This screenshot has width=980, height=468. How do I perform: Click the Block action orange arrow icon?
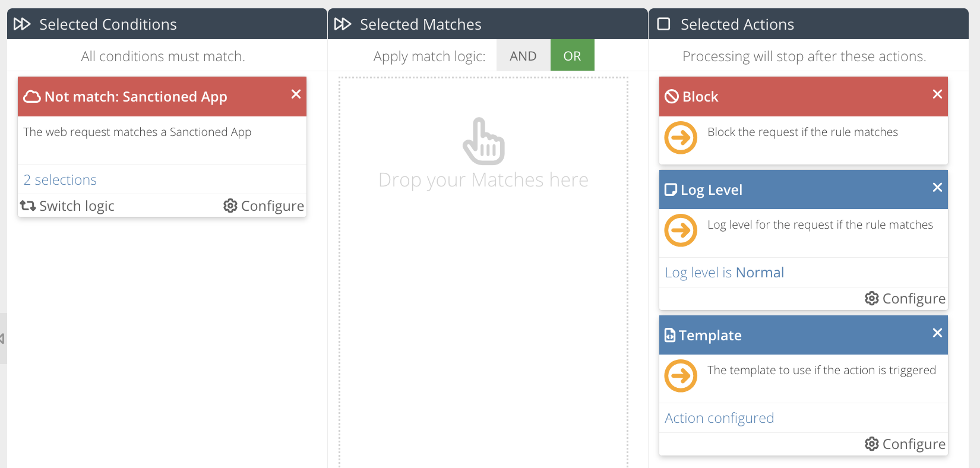point(681,138)
